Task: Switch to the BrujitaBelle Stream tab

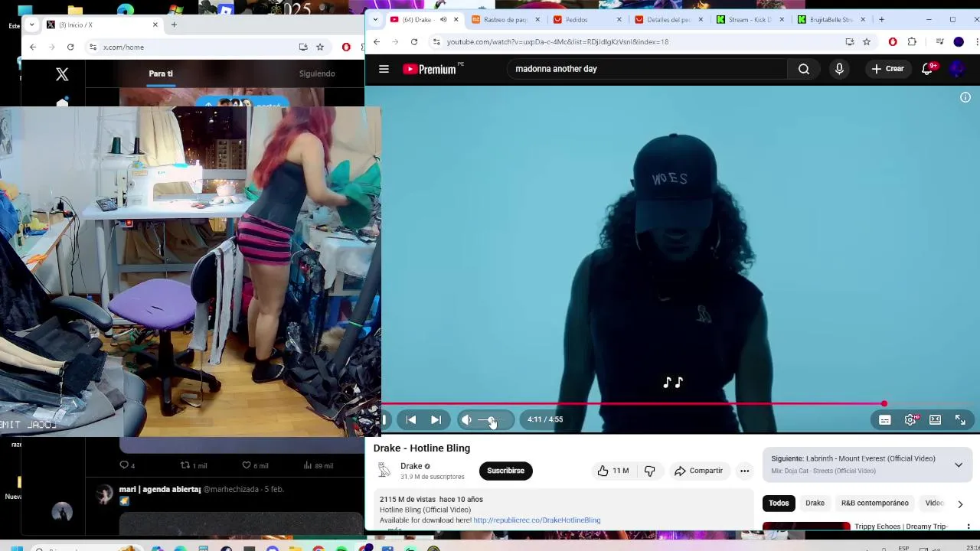Action: click(x=831, y=19)
